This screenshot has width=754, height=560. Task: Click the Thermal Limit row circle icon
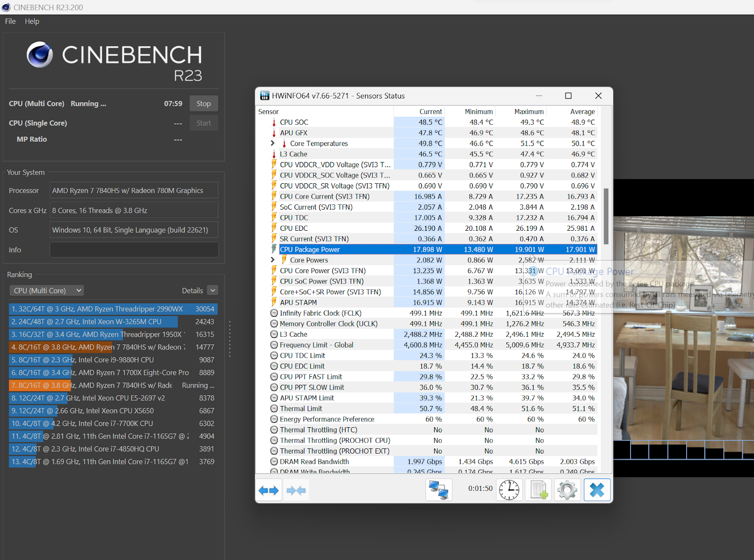(274, 408)
